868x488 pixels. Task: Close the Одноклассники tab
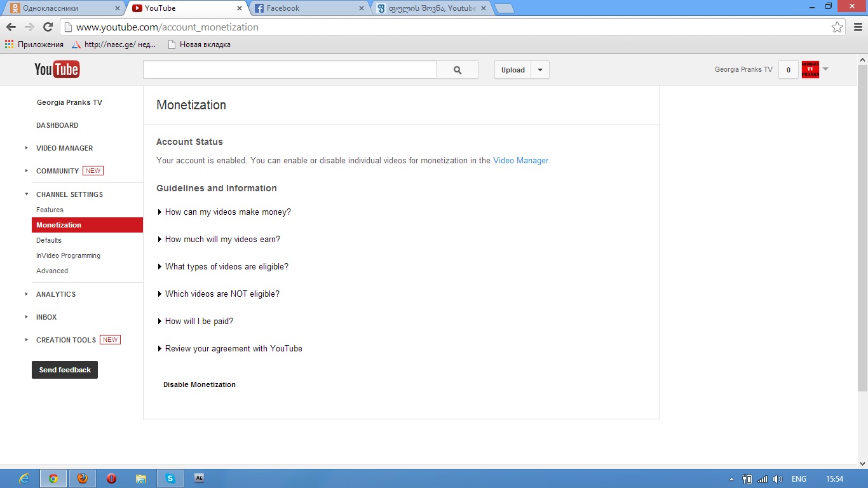click(116, 8)
